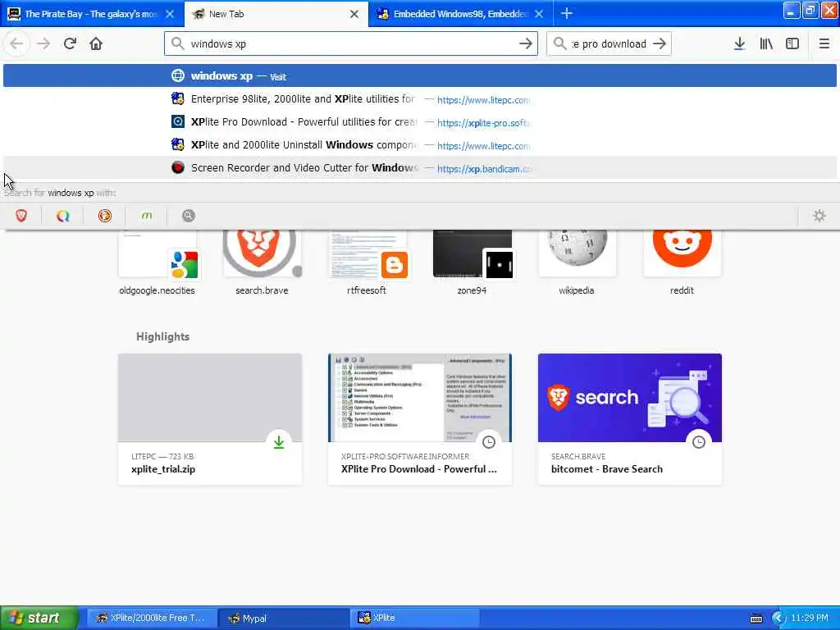The width and height of the screenshot is (840, 630).
Task: Click the green download icon on xplite_trial.zip
Action: (x=279, y=442)
